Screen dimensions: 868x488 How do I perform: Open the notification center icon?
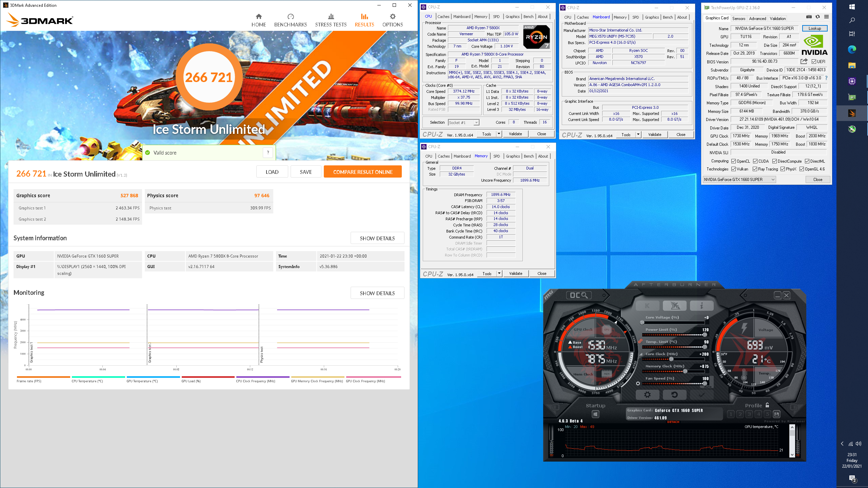pos(852,479)
